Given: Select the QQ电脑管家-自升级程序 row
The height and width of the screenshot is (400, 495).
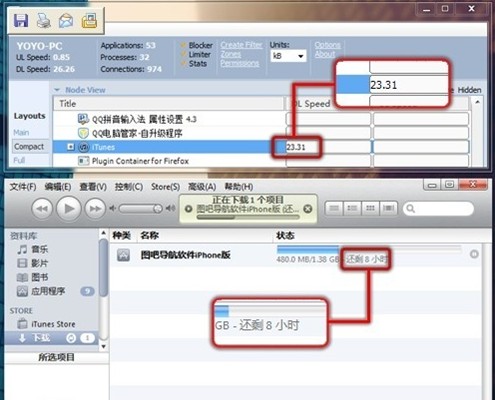Looking at the screenshot, I should click(168, 133).
